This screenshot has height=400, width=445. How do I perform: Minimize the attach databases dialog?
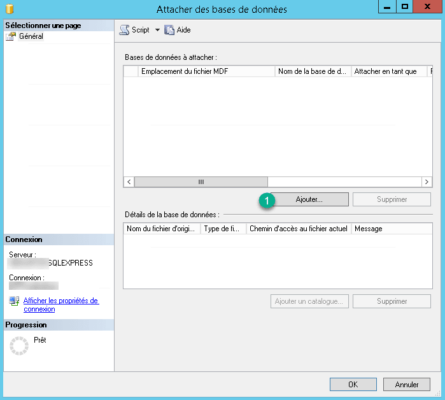pos(387,7)
